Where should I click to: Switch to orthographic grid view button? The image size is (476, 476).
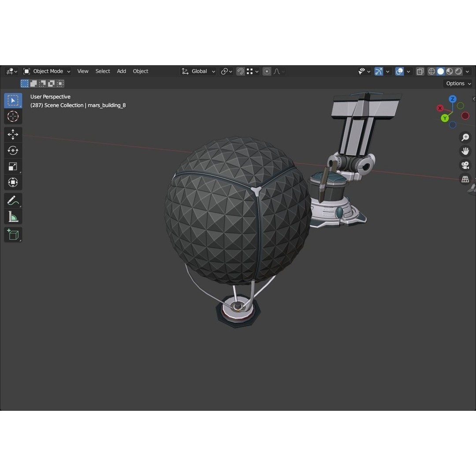coord(465,179)
